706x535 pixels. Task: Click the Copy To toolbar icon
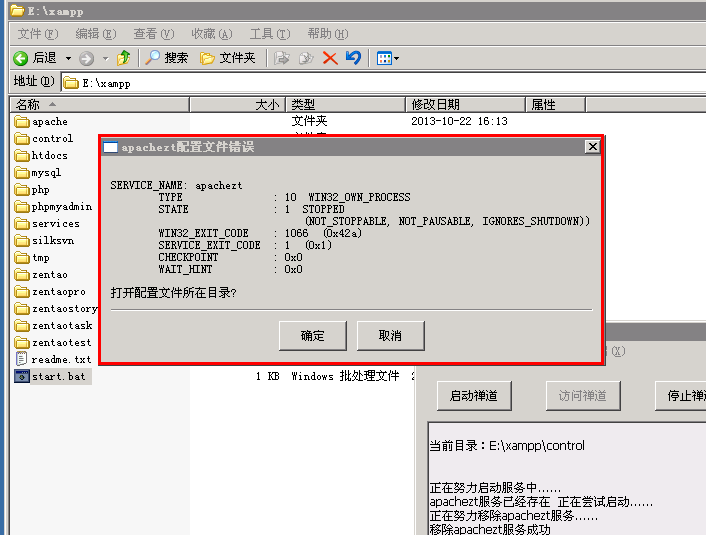(x=306, y=58)
